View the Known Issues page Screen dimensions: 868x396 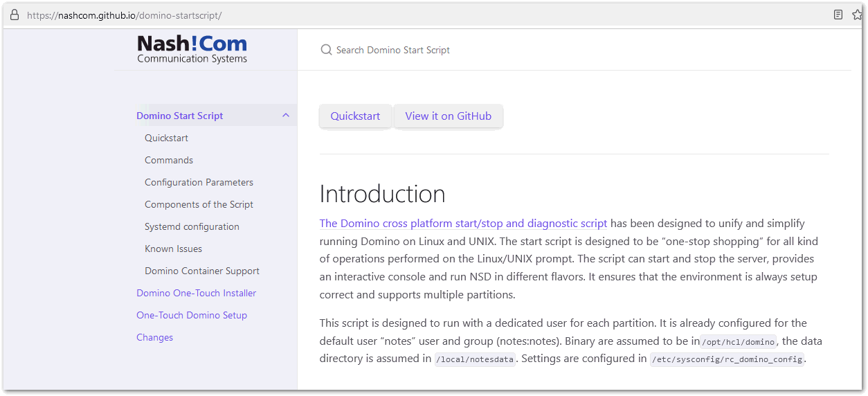tap(173, 249)
